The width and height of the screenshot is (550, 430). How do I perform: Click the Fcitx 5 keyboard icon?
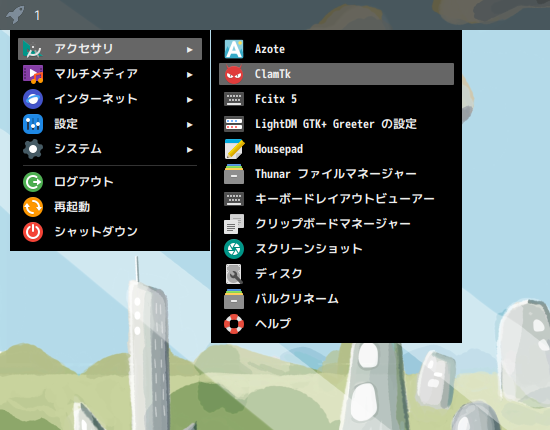(234, 99)
